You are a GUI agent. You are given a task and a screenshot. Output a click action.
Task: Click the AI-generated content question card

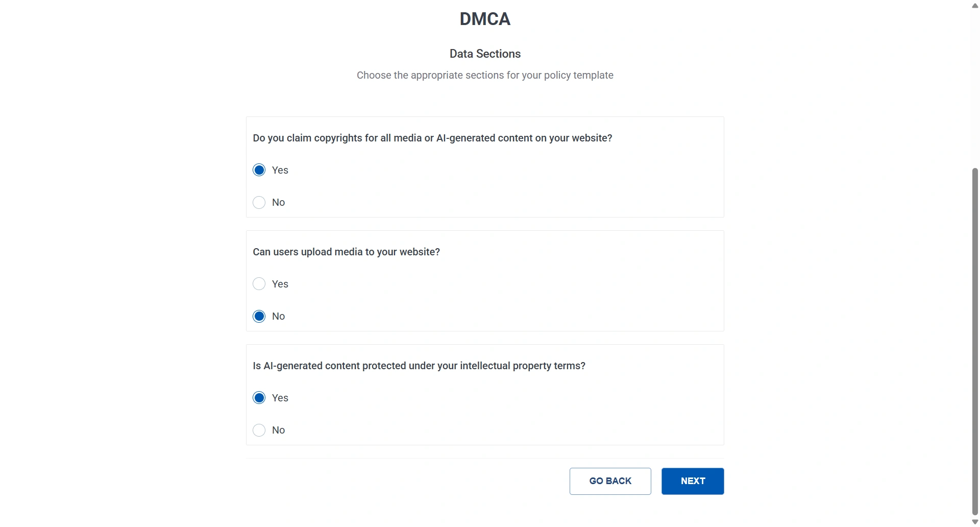[x=484, y=395]
